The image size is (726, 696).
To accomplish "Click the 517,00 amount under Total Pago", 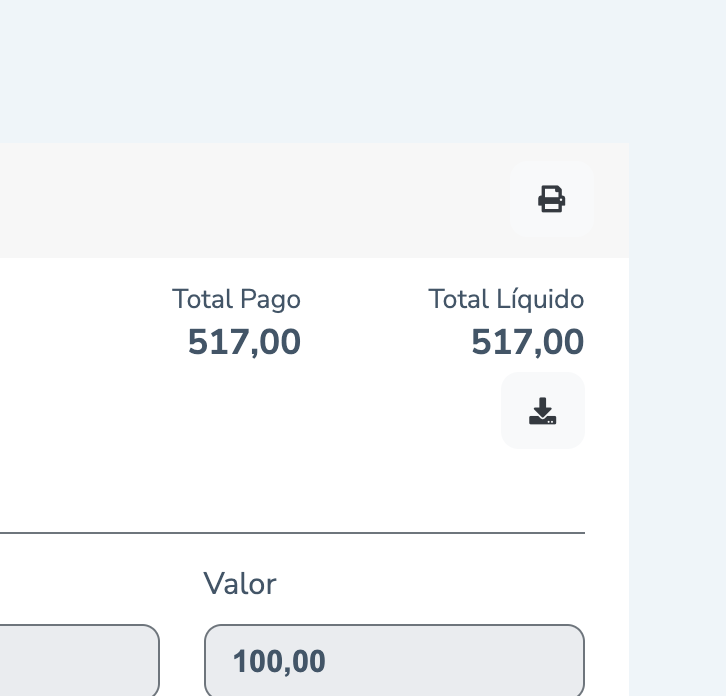I will coord(244,342).
